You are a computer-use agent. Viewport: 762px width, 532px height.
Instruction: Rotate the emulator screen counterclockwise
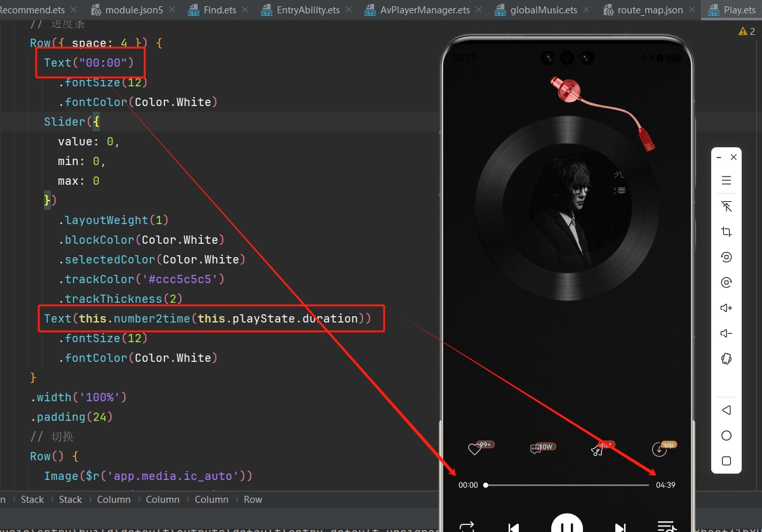726,257
